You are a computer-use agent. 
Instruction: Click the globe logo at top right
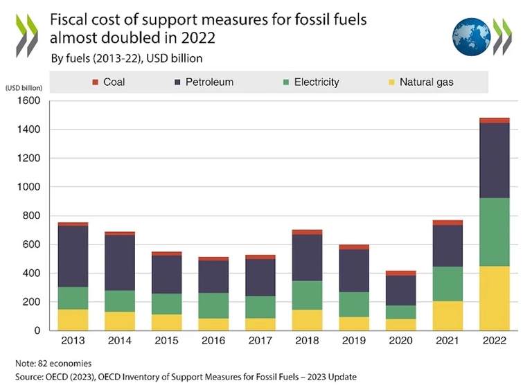(x=472, y=35)
